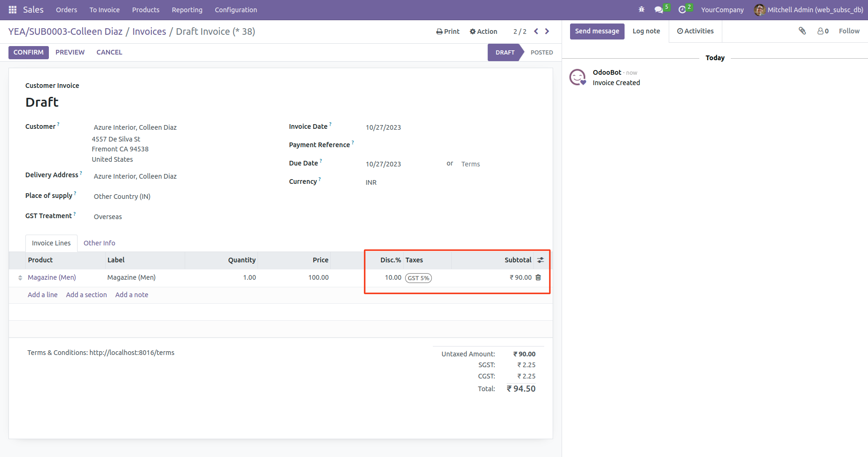Click the Posted status stage
Viewport: 868px width, 457px height.
pos(541,53)
